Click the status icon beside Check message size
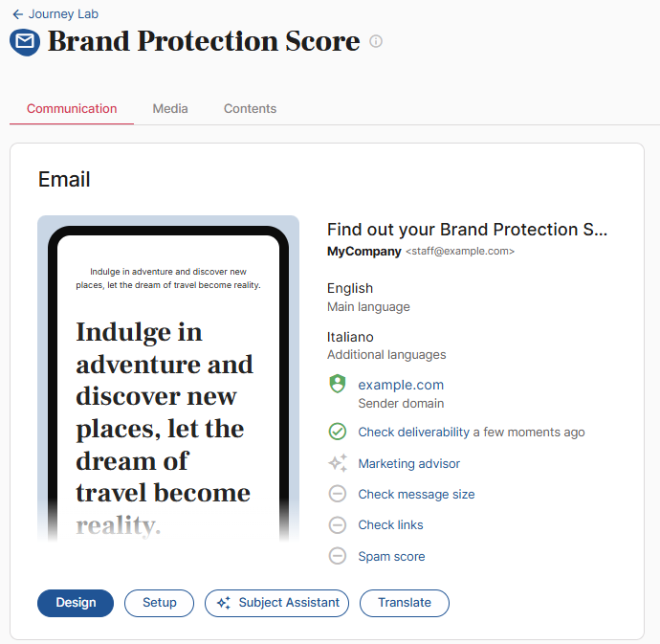 point(337,494)
